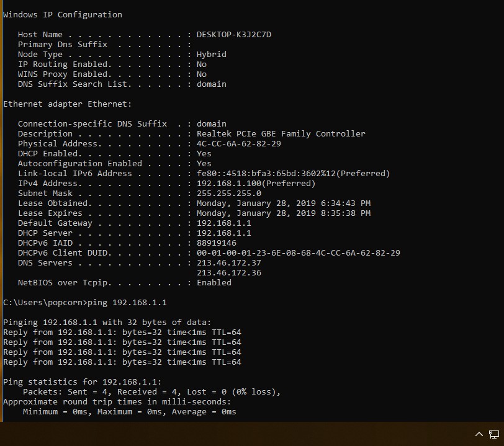Viewport: 504px width, 446px height.
Task: Click the Ethernet adapter Ethernet heading
Action: 67,104
